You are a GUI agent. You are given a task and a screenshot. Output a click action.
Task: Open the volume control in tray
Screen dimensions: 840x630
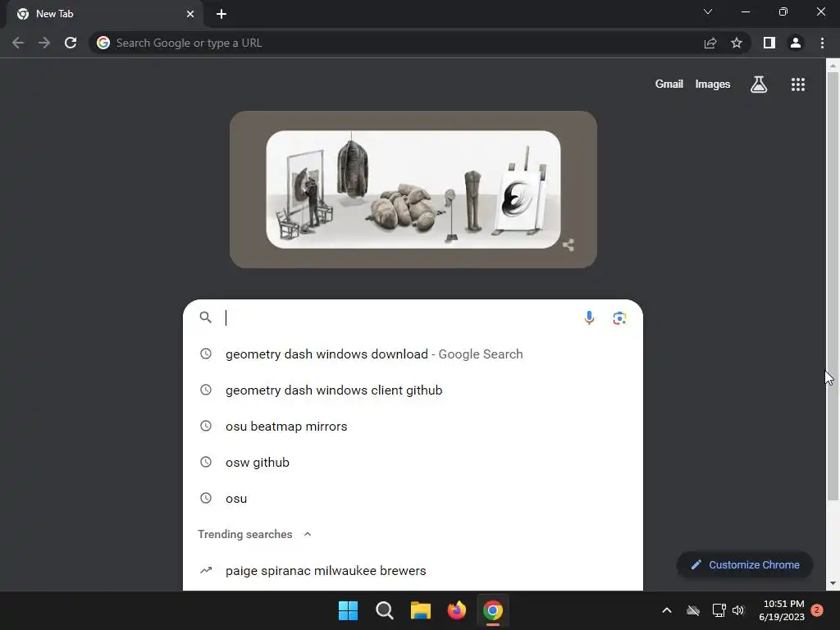(738, 610)
